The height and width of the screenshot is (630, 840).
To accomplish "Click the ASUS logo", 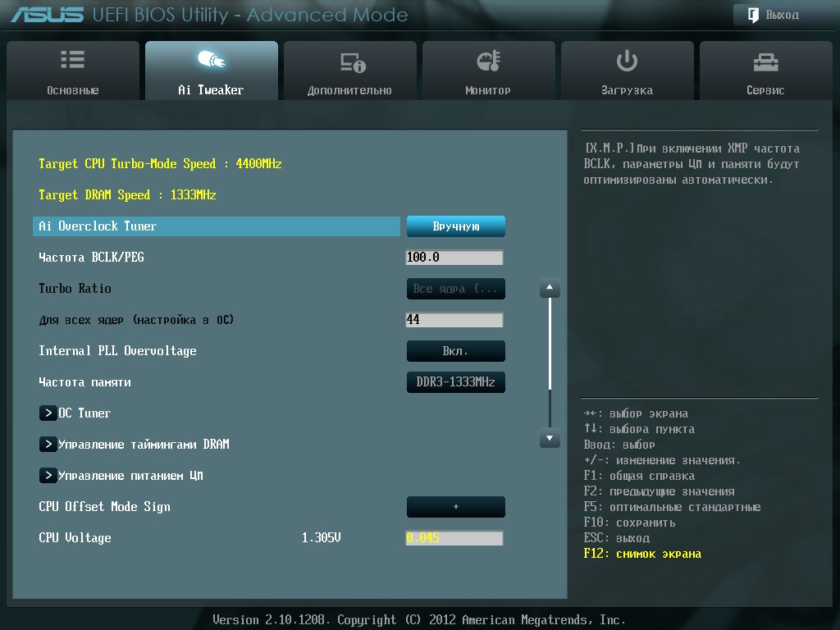I will 48,15.
